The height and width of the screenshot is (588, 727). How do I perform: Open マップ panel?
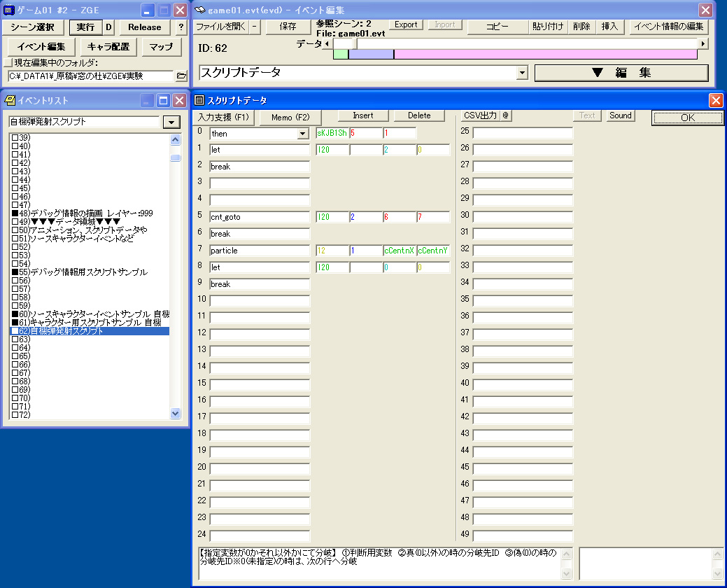(x=162, y=47)
